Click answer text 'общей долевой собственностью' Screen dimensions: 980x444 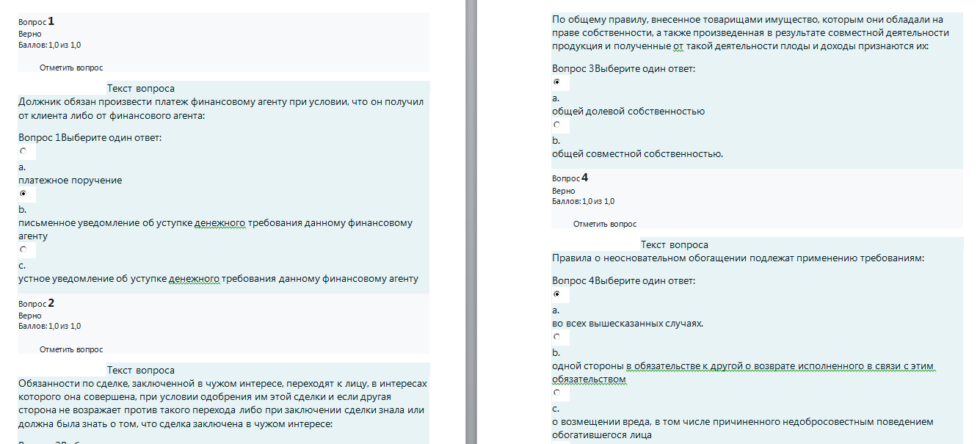click(628, 112)
